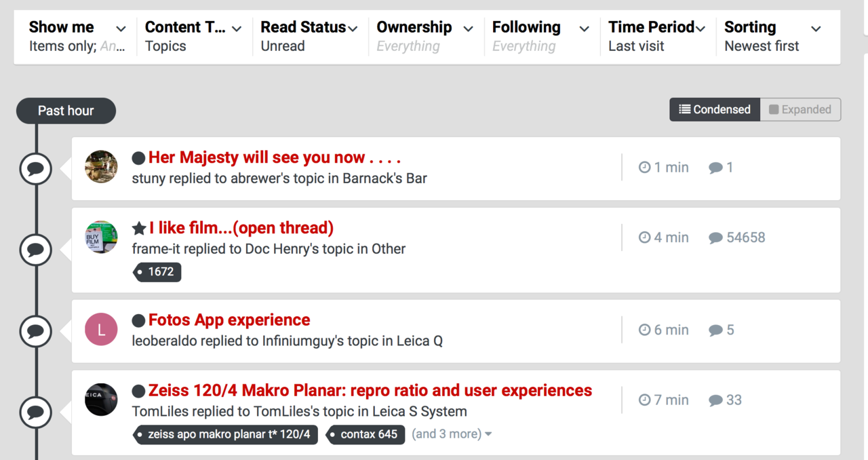The image size is (868, 460).
Task: Click timeline comment bubble for Her Majesty entry
Action: [x=35, y=169]
